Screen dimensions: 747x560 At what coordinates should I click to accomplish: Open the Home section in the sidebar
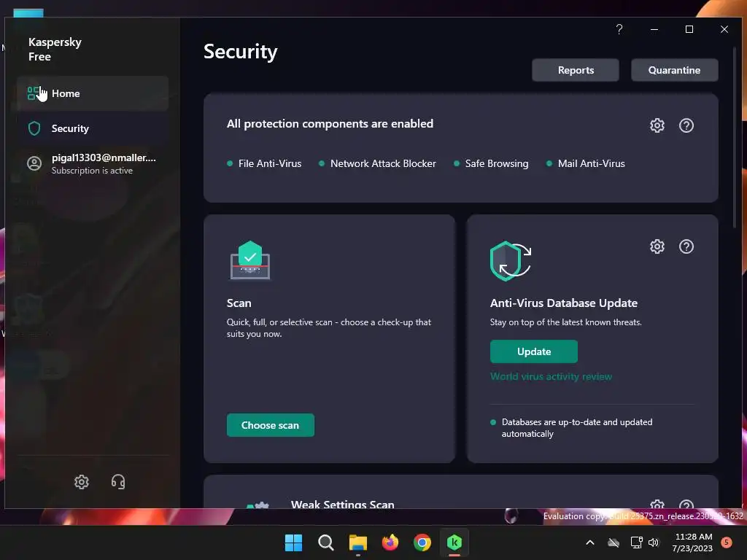point(93,93)
